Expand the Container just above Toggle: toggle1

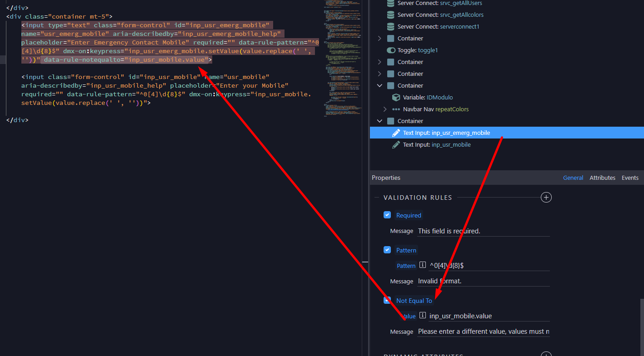[379, 39]
